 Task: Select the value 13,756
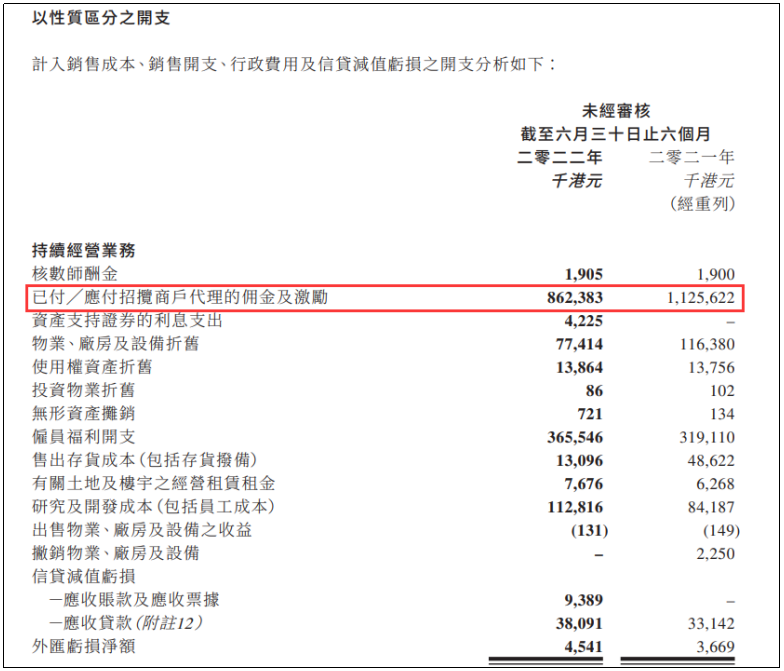[712, 368]
